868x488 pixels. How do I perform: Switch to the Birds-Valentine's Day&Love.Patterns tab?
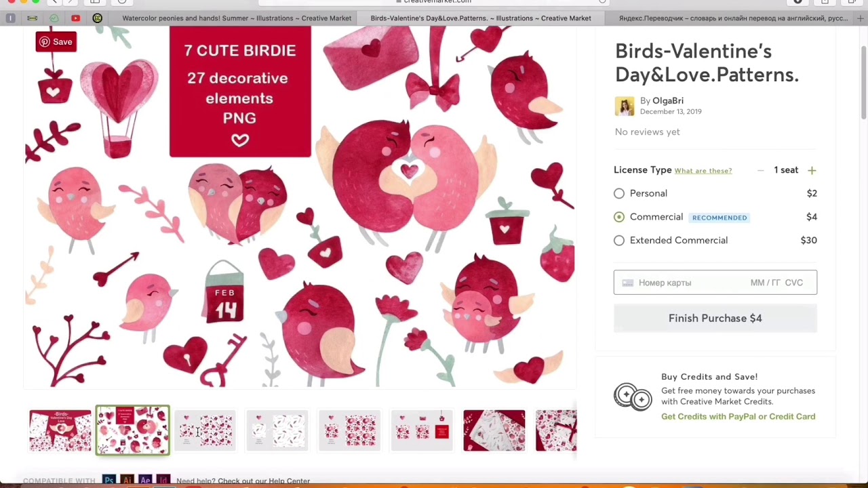point(481,18)
